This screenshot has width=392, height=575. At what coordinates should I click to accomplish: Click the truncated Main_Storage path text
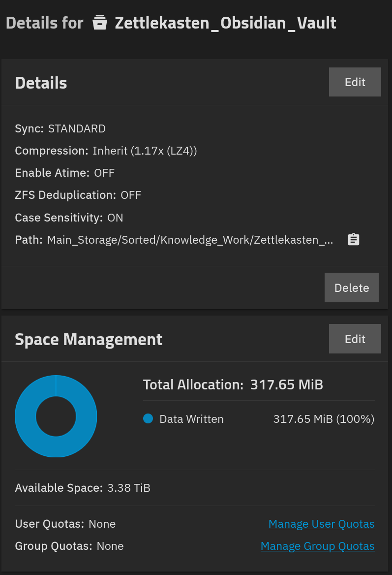click(x=190, y=240)
